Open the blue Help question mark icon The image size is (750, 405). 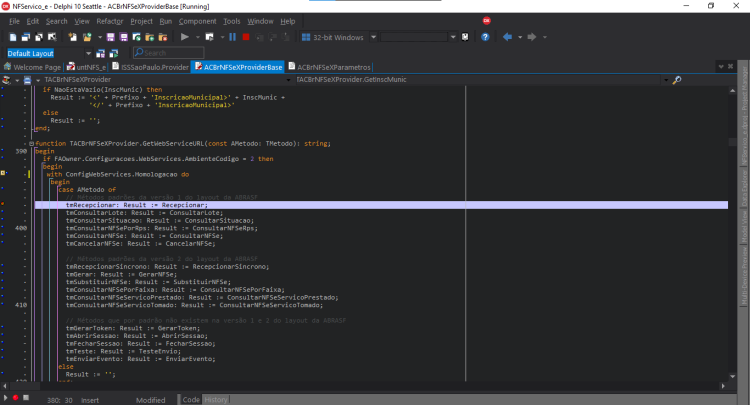[485, 37]
